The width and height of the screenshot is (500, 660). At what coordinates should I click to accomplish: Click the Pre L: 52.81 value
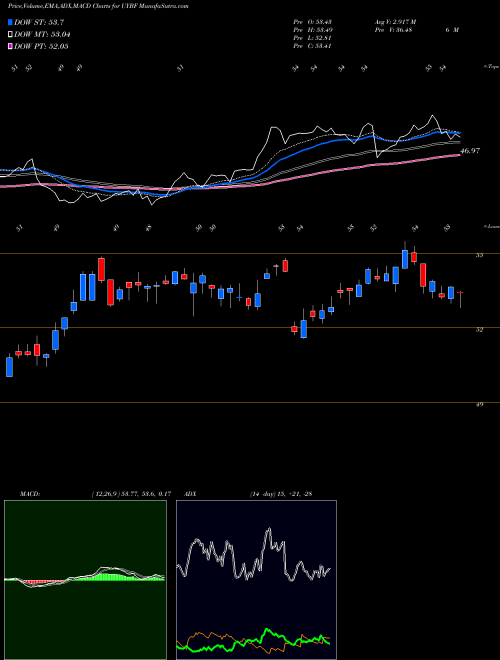point(312,38)
